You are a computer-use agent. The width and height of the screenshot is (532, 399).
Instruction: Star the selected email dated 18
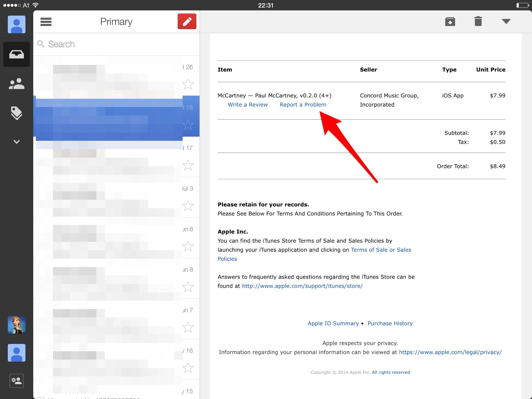click(188, 125)
